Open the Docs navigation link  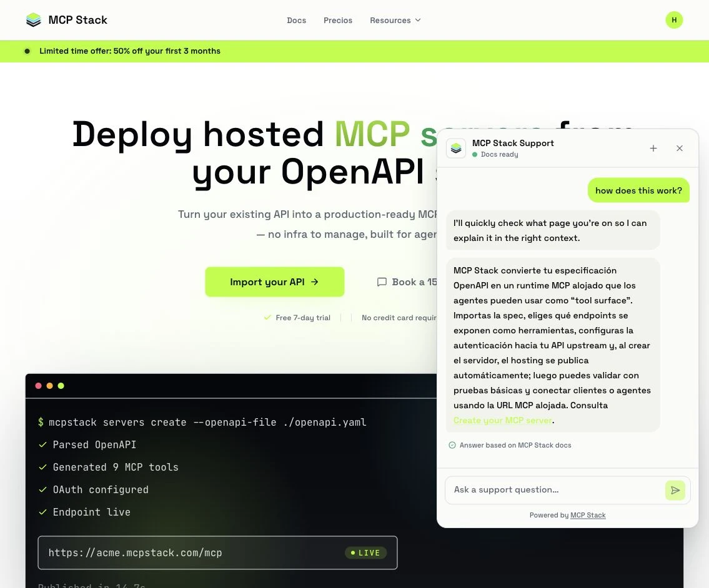click(x=296, y=21)
